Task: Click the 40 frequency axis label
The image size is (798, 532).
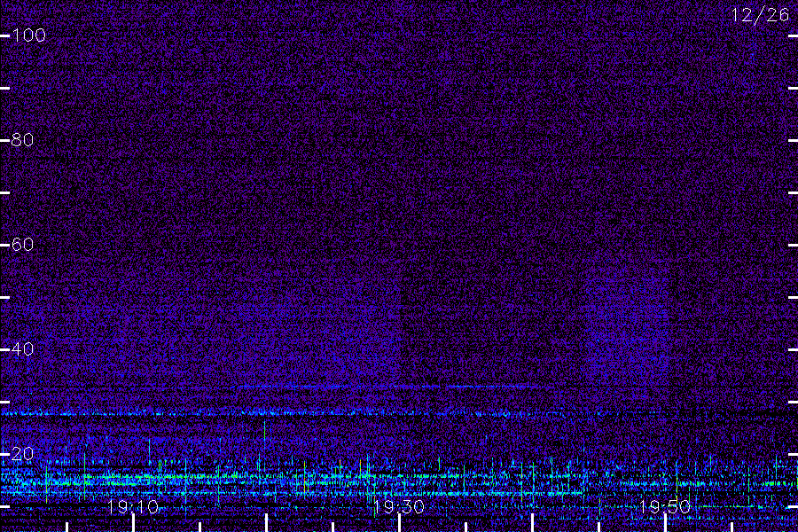Action: [x=22, y=349]
